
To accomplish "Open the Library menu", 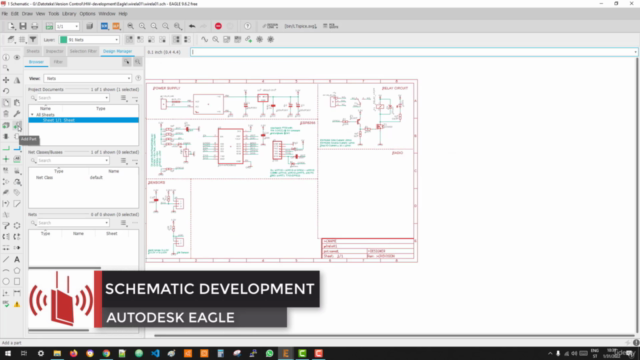I will tap(69, 13).
